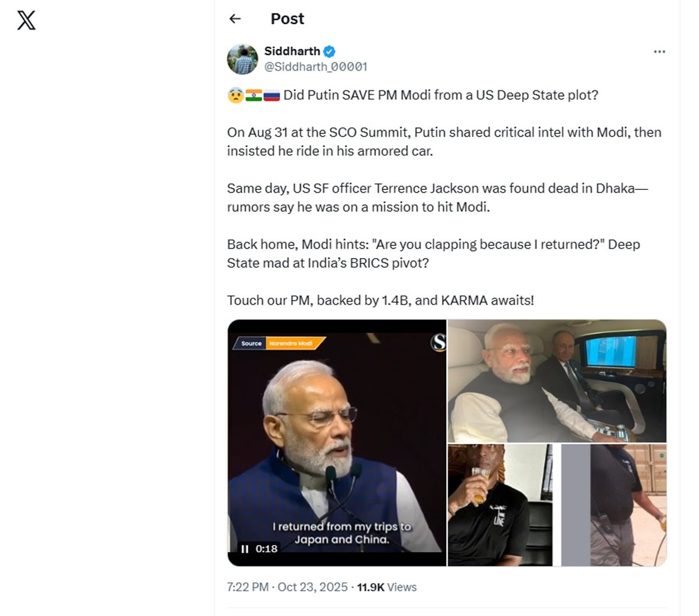This screenshot has width=699, height=616.
Task: Open the @Siddharth_00001 handle link
Action: (x=316, y=67)
